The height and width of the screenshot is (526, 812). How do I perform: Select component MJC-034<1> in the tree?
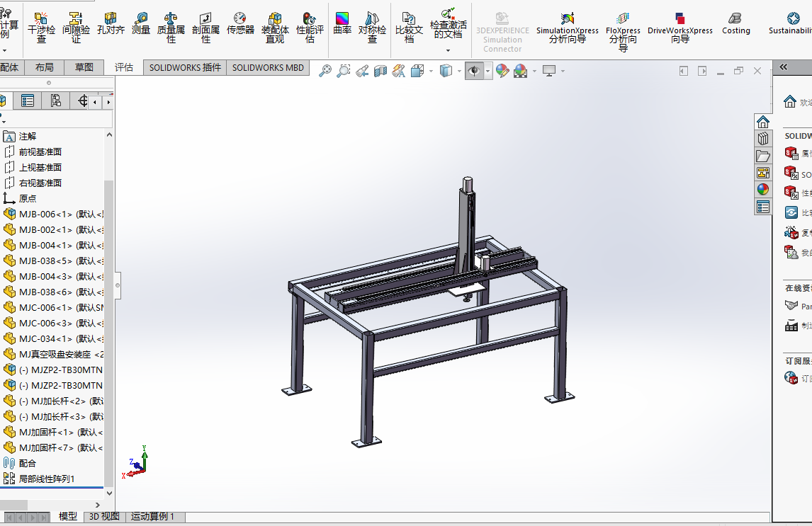[x=53, y=339]
